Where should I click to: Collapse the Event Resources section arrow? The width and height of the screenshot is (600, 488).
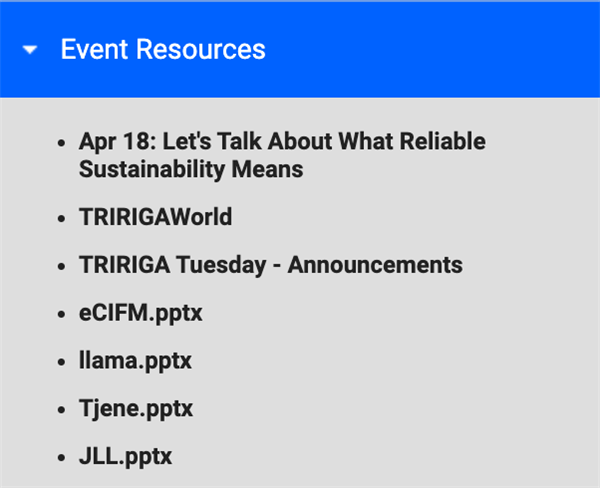[x=30, y=50]
